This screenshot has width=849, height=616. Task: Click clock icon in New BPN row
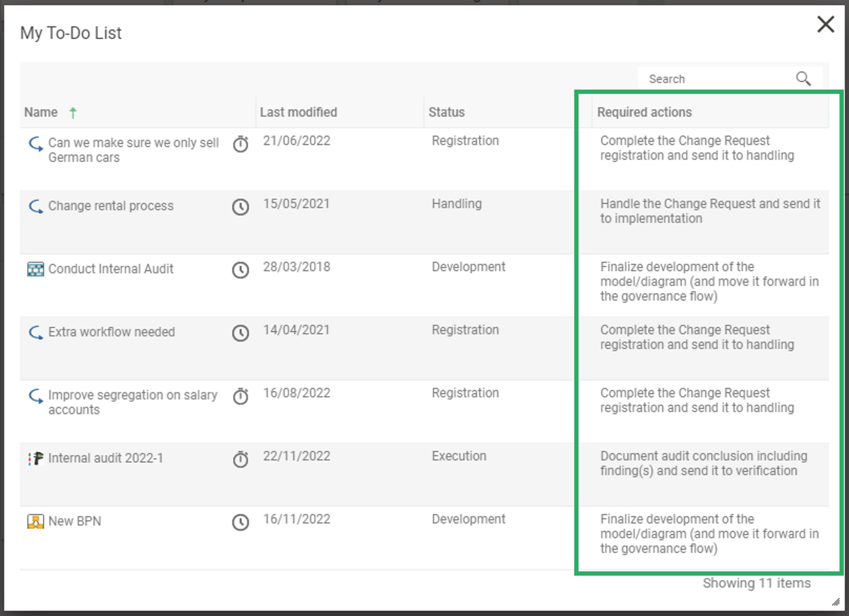coord(240,522)
